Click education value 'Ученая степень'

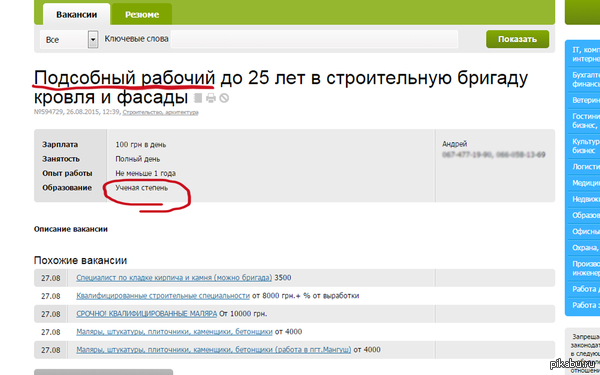pyautogui.click(x=142, y=188)
